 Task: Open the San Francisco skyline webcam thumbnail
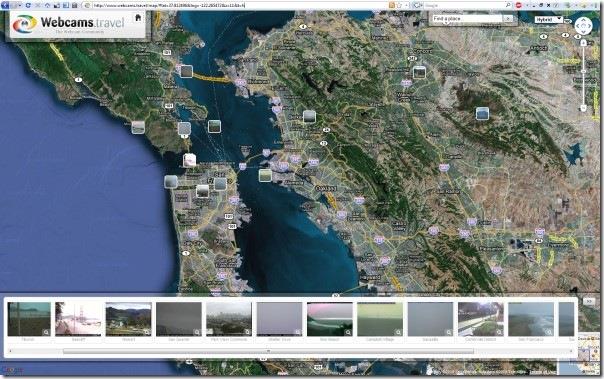(x=229, y=319)
